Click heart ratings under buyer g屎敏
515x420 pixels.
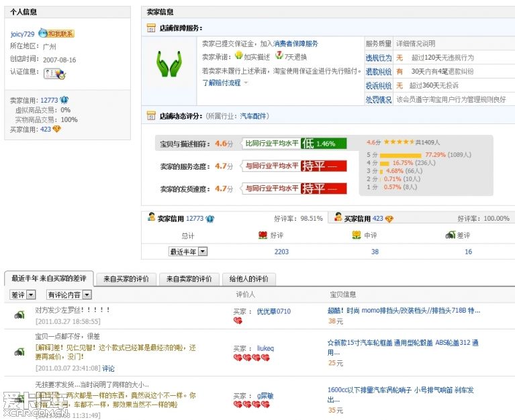[x=252, y=405]
